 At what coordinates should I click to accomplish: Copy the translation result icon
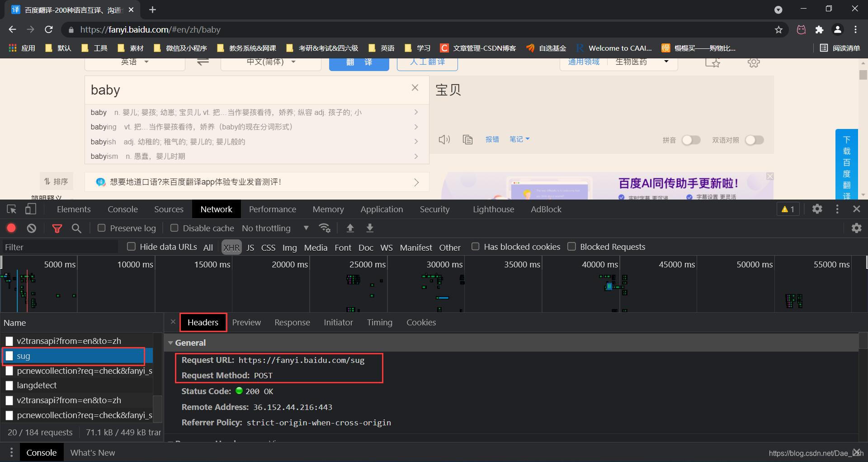click(467, 139)
